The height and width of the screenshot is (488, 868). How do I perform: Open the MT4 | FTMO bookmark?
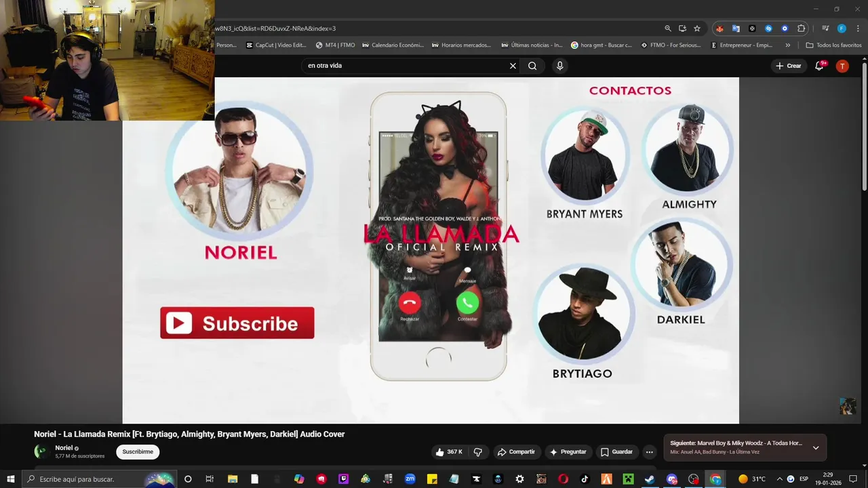[335, 45]
